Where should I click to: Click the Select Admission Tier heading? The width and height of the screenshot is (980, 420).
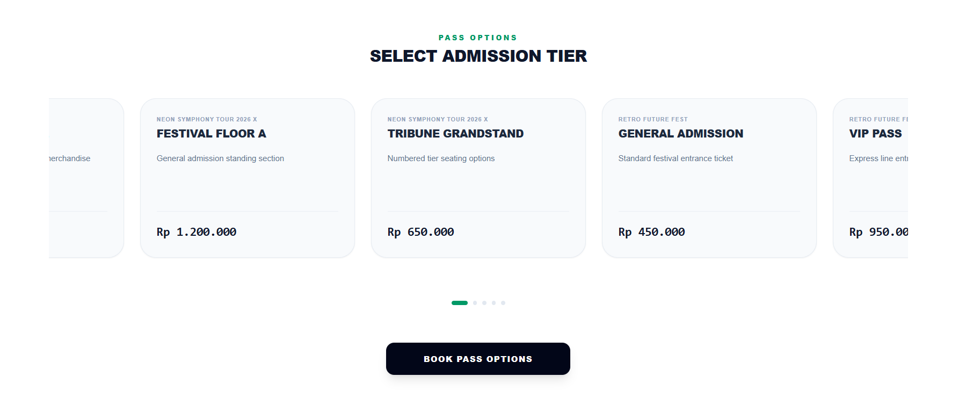(x=478, y=56)
